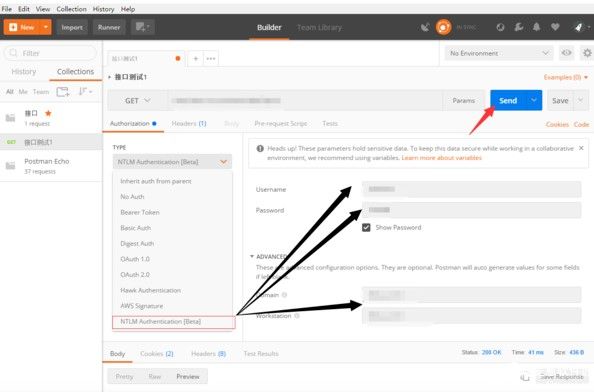Image resolution: width=594 pixels, height=392 pixels.
Task: Open the Collection menu
Action: [72, 9]
